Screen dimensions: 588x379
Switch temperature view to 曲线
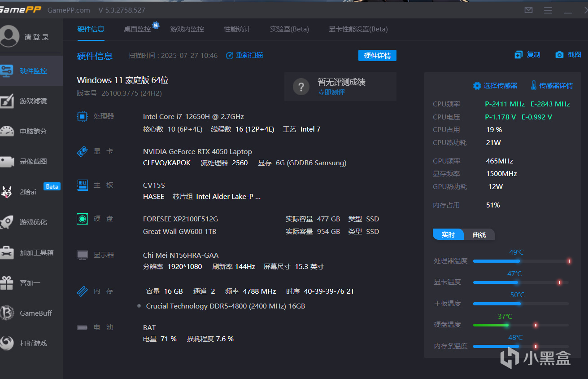click(x=479, y=234)
